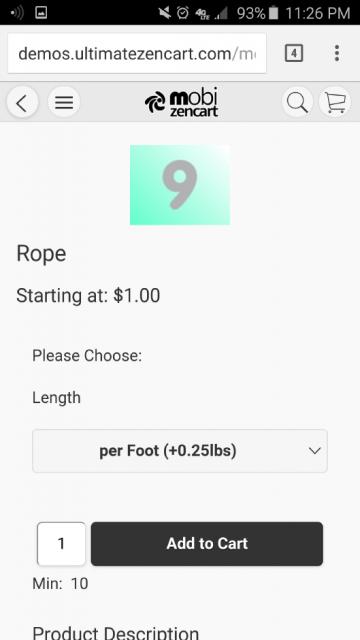Tap the 11:26 PM clock
Viewport: 360px width, 640px height.
[x=318, y=13]
